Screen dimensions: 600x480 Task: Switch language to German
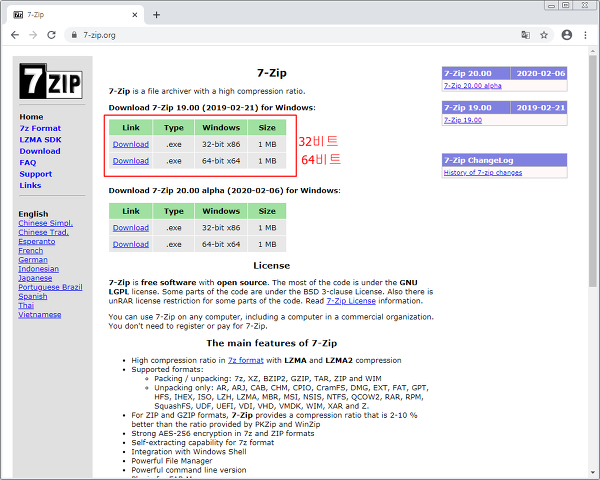[x=33, y=260]
